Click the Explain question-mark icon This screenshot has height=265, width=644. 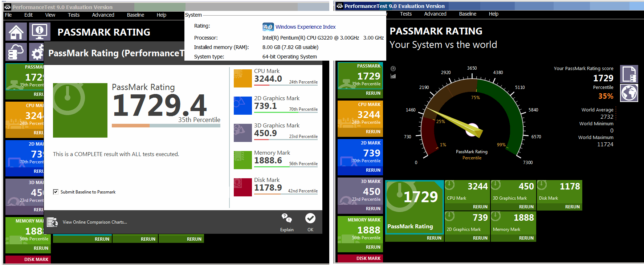[x=287, y=218]
